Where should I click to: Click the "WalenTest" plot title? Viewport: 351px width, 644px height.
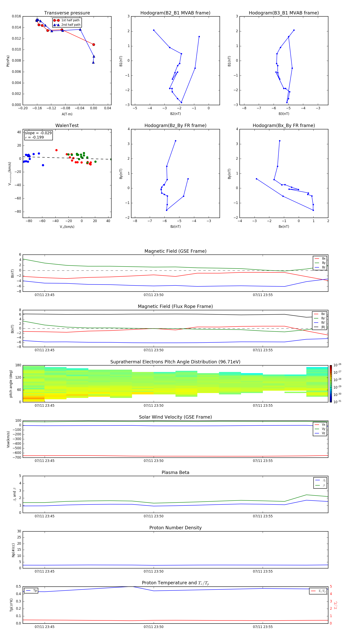click(x=67, y=125)
